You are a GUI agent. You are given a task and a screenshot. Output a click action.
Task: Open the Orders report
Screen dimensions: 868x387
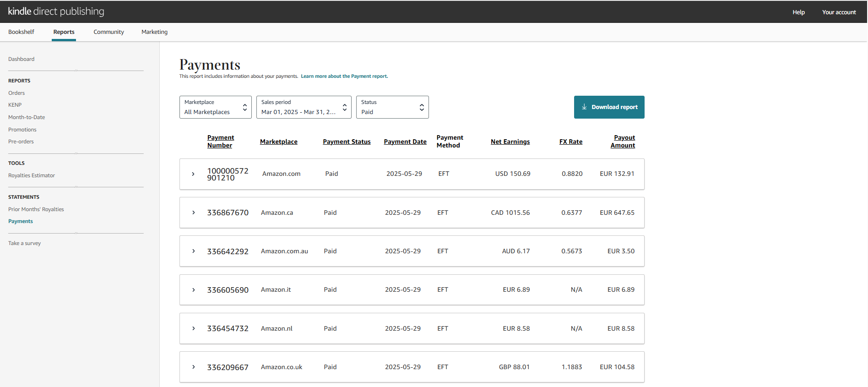(x=16, y=93)
